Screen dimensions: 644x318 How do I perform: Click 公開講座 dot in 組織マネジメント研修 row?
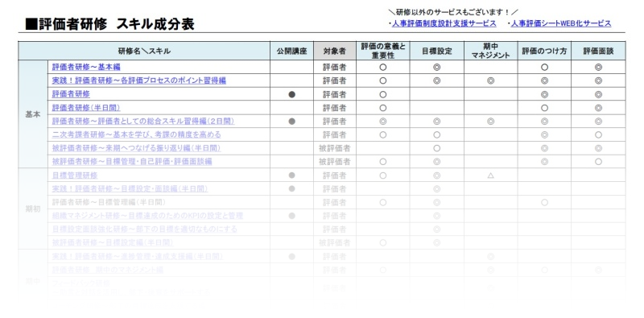(292, 216)
